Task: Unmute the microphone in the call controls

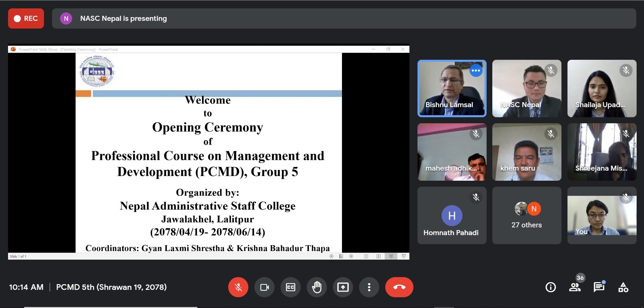Action: tap(238, 287)
